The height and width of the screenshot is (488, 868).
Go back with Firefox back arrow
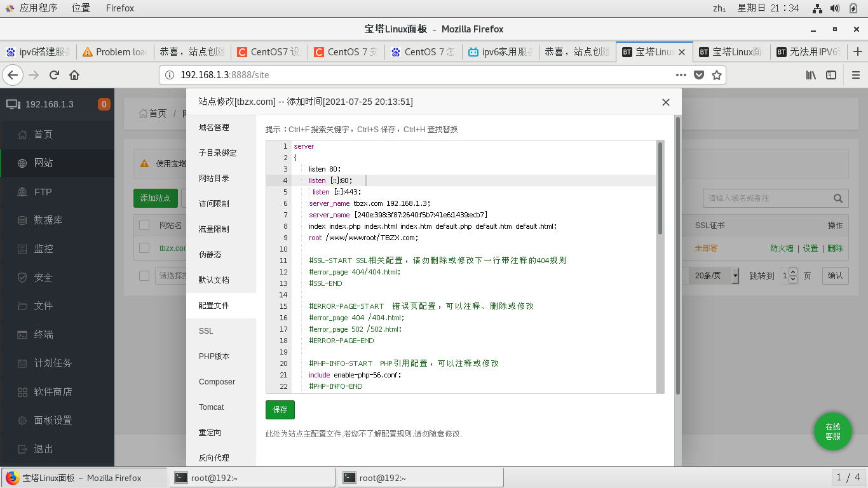[x=12, y=75]
